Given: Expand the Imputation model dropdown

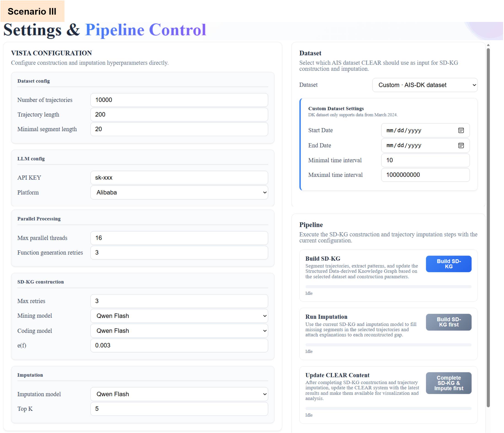Looking at the screenshot, I should click(x=179, y=394).
